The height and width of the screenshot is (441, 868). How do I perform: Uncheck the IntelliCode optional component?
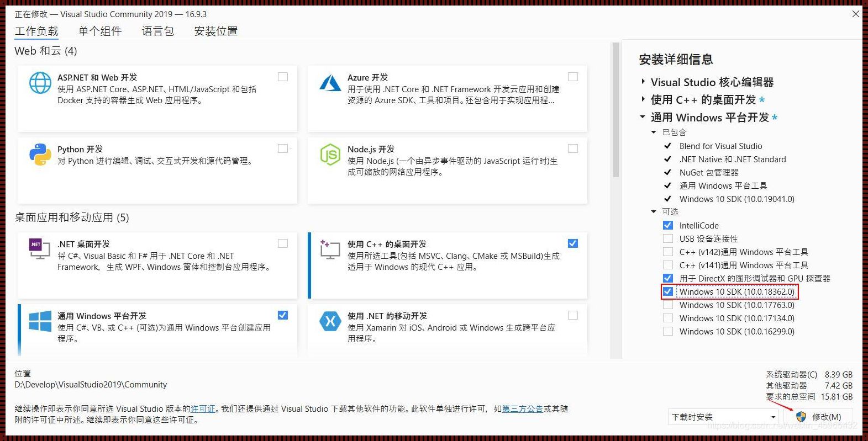[668, 225]
